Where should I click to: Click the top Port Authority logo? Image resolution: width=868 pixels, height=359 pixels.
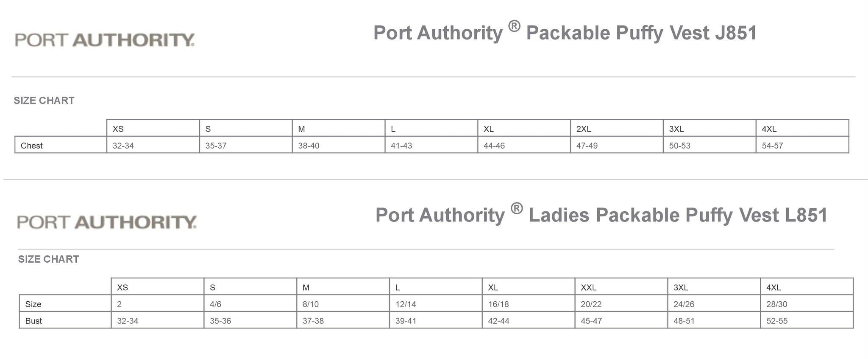pyautogui.click(x=105, y=40)
